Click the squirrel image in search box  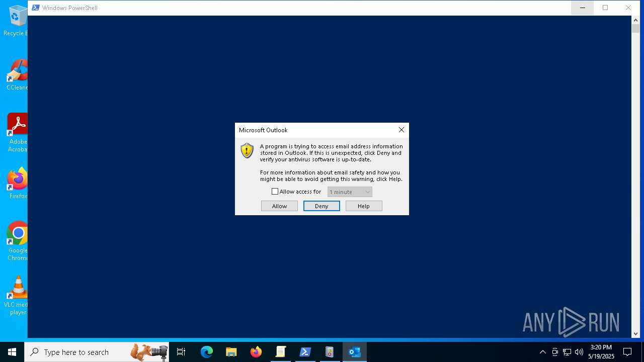coord(149,352)
